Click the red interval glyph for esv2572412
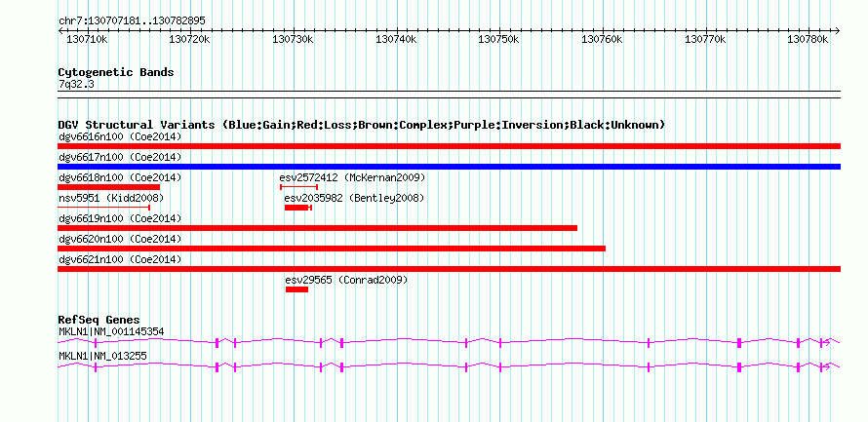This screenshot has width=868, height=422. [x=299, y=187]
